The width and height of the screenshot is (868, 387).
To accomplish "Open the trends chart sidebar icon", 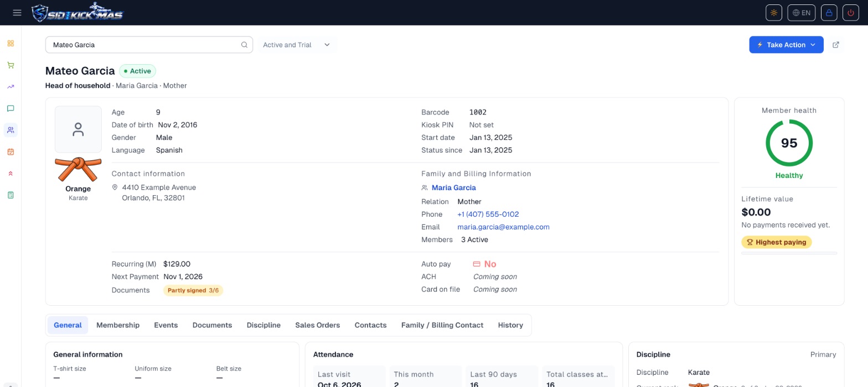I will (x=11, y=87).
